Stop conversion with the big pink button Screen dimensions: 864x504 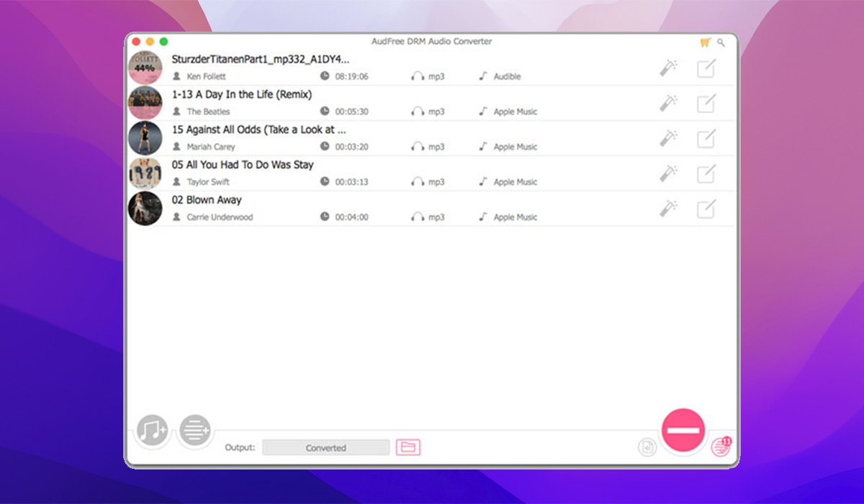[683, 430]
